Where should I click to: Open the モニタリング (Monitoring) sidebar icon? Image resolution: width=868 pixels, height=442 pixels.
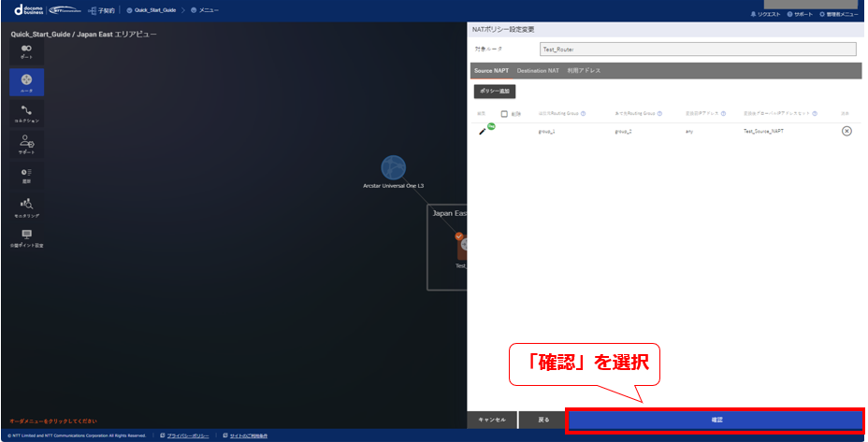[26, 208]
